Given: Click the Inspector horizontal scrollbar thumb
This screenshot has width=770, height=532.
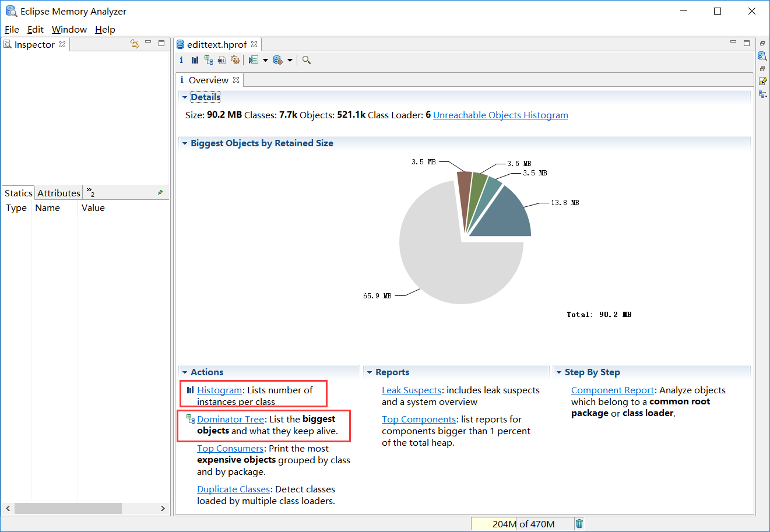Looking at the screenshot, I should [x=68, y=508].
